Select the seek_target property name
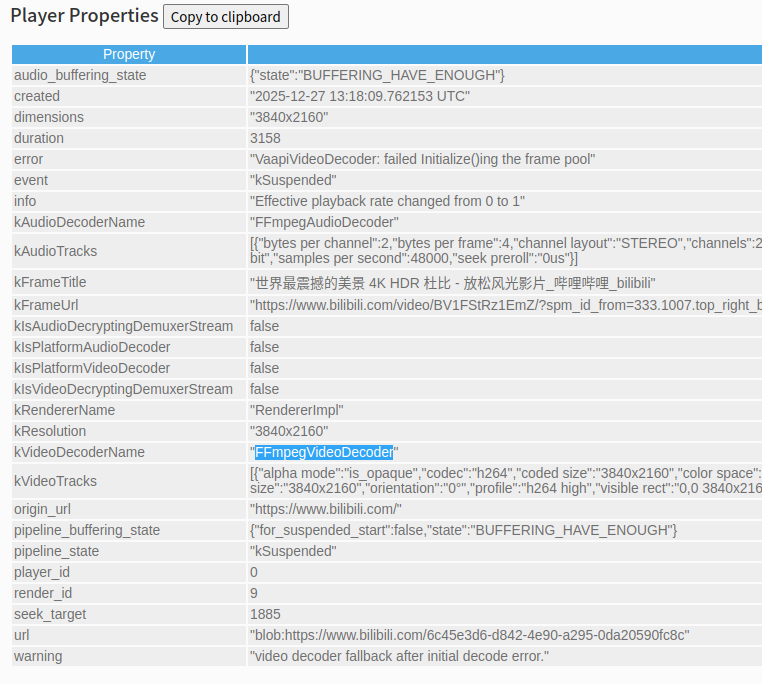Viewport: 762px width, 684px height. click(x=50, y=614)
